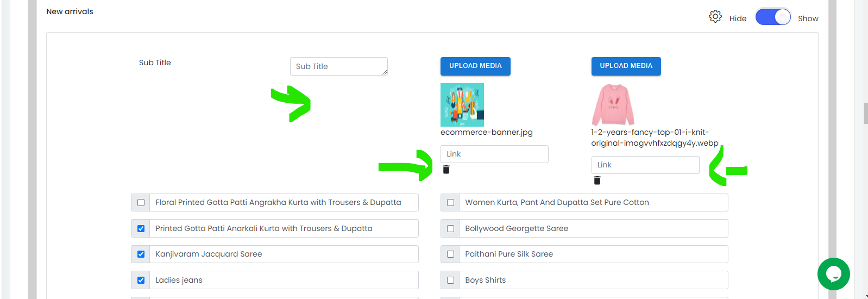Open the pink sweater thumbnail image
The image size is (868, 299).
point(613,105)
